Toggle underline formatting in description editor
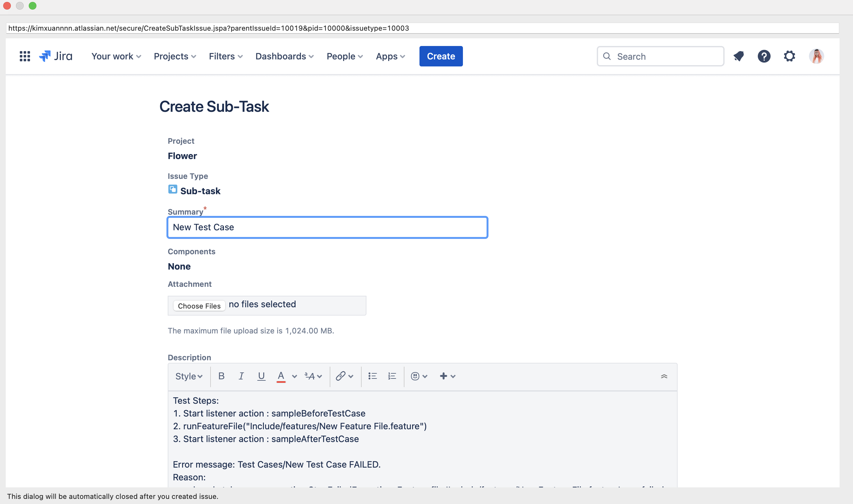This screenshot has width=853, height=504. (261, 376)
